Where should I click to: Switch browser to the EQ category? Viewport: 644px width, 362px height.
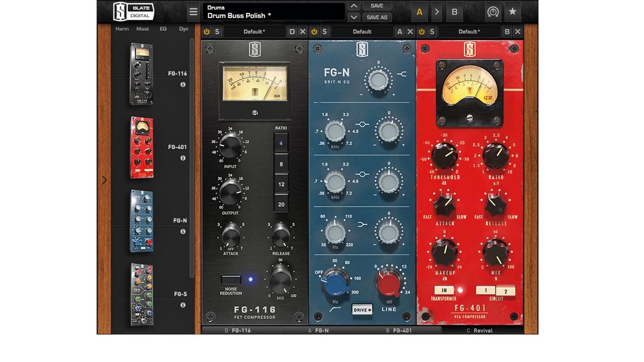coord(163,29)
